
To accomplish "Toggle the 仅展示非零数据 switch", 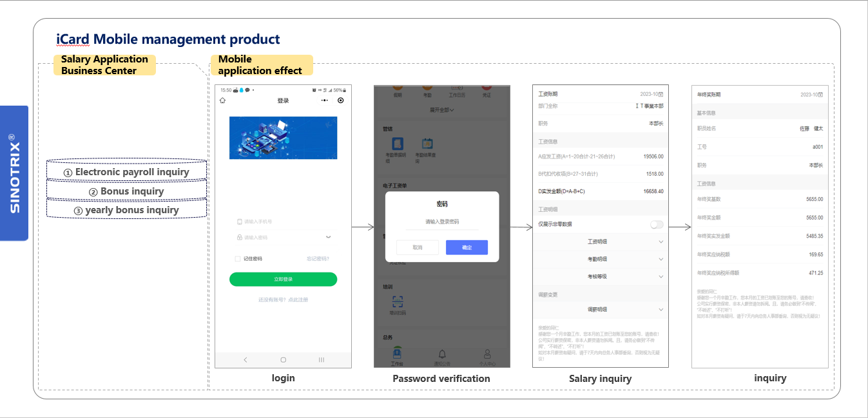I will click(x=657, y=224).
